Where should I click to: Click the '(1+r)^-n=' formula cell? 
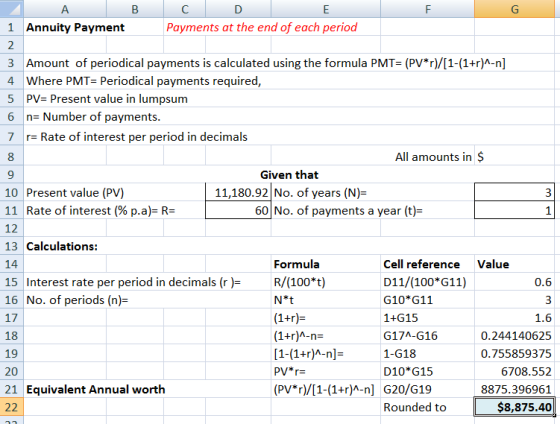tap(299, 335)
